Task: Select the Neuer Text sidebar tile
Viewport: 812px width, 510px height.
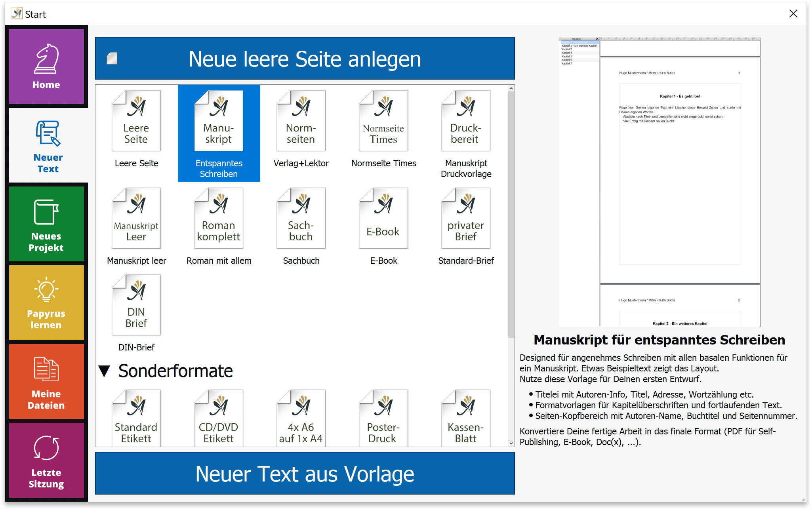Action: pos(48,145)
